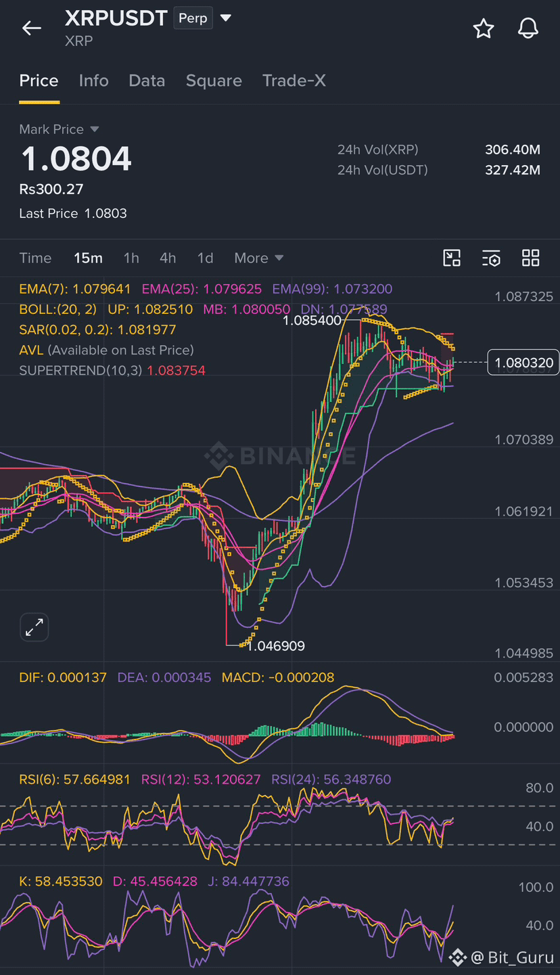Switch to the Info tab

click(93, 81)
